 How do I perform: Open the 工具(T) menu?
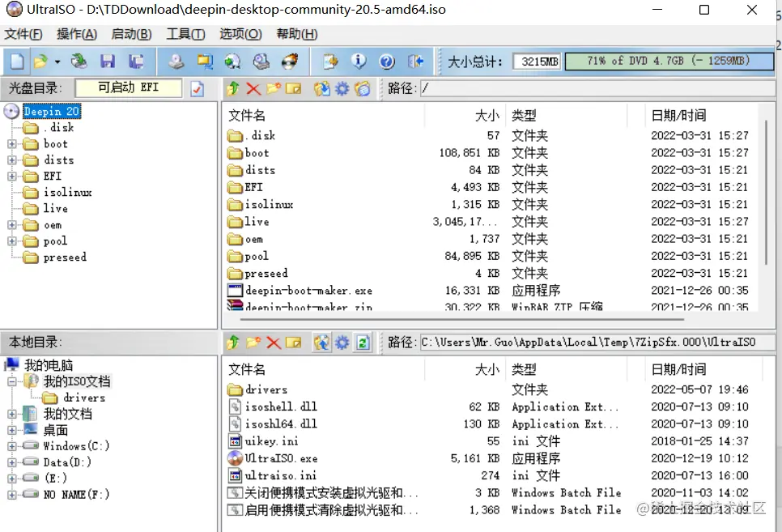[x=185, y=34]
